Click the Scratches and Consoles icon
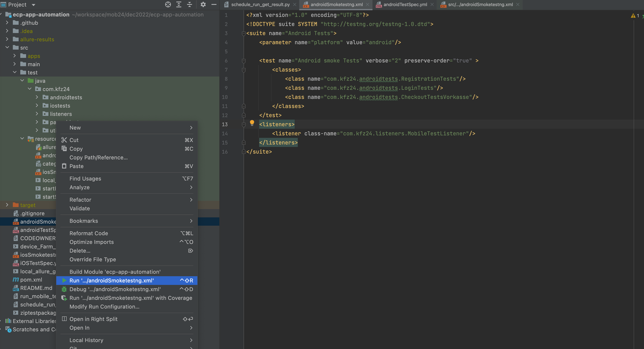Screen dimensions: 644x349 [8, 329]
